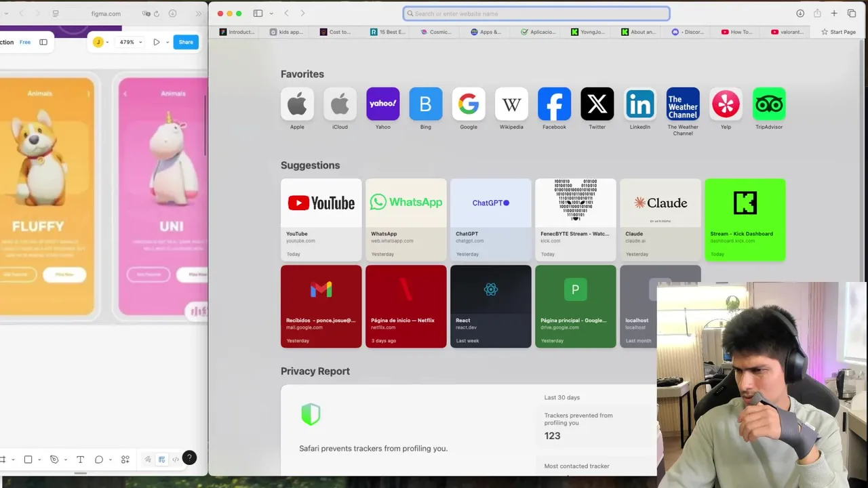Screen dimensions: 868x488
Task: Switch to the 'Start Page' tab
Action: pos(838,32)
